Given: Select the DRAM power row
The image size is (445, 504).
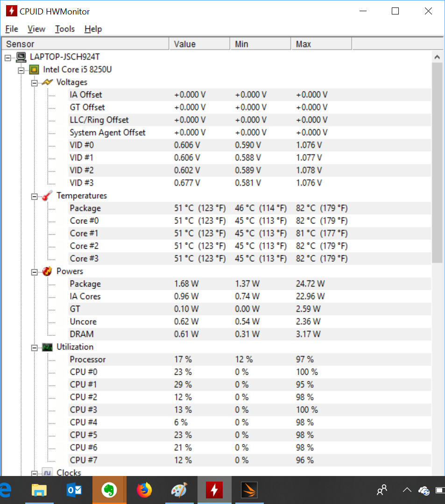Looking at the screenshot, I should (x=250, y=334).
